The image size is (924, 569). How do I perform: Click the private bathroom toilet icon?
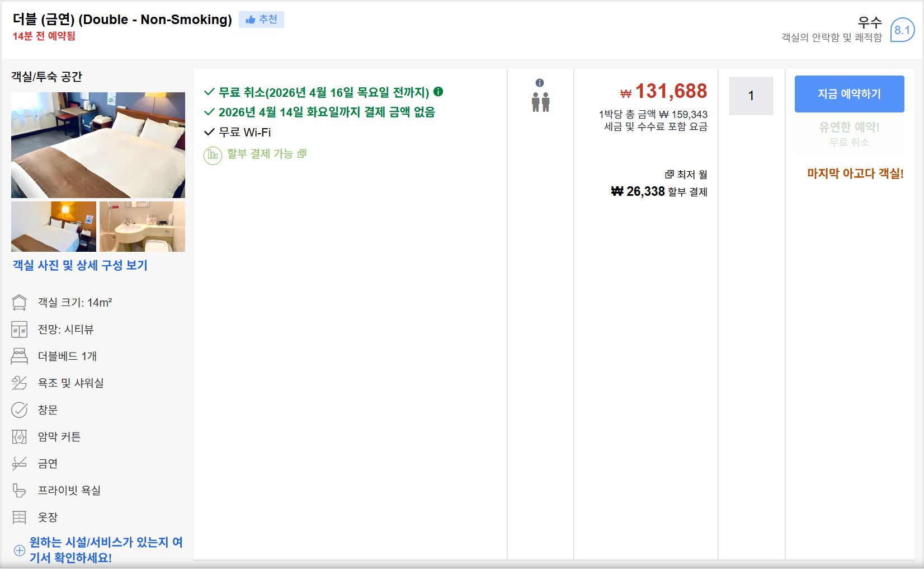tap(20, 491)
